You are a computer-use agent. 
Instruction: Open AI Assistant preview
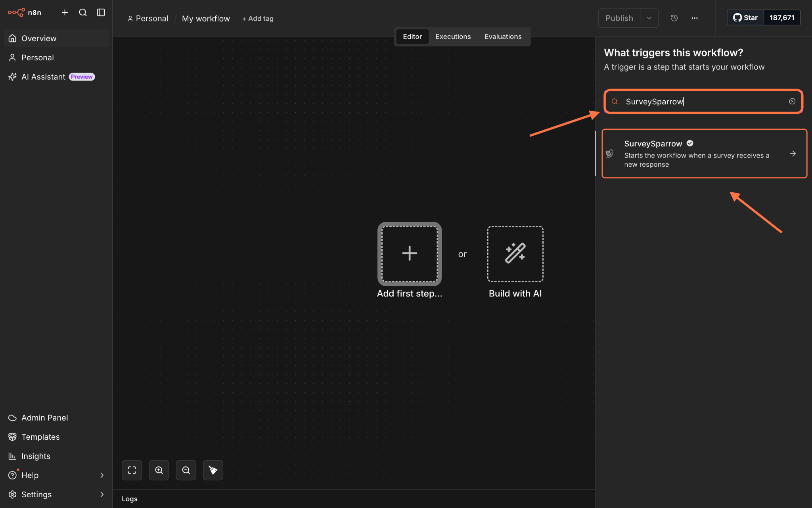pos(56,77)
